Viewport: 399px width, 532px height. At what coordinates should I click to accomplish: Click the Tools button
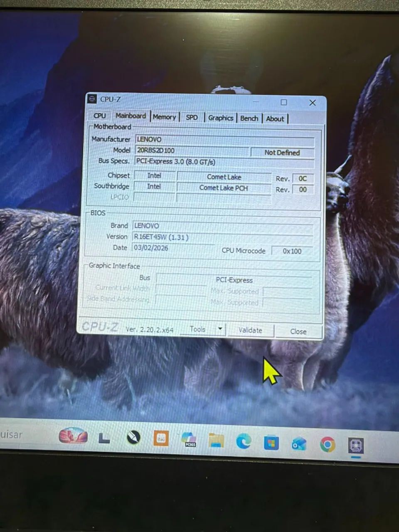pos(197,329)
